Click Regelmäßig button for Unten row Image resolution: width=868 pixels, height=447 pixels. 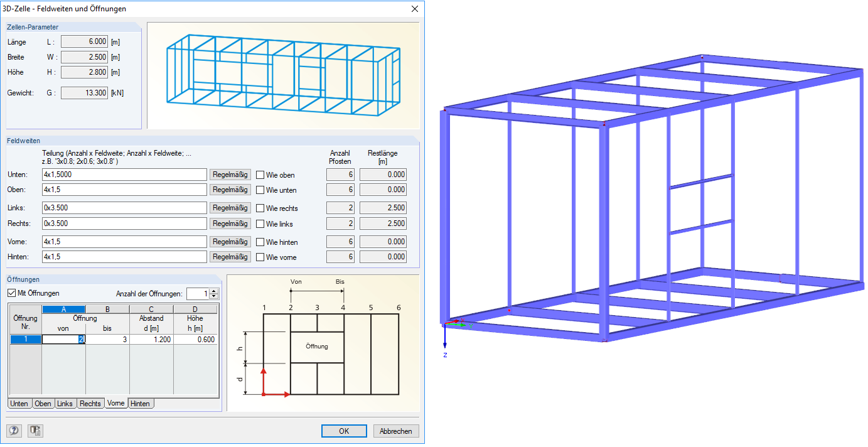(x=230, y=175)
